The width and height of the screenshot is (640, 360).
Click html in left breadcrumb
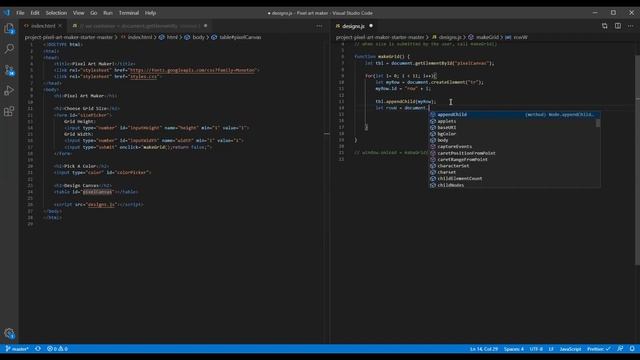tap(172, 37)
